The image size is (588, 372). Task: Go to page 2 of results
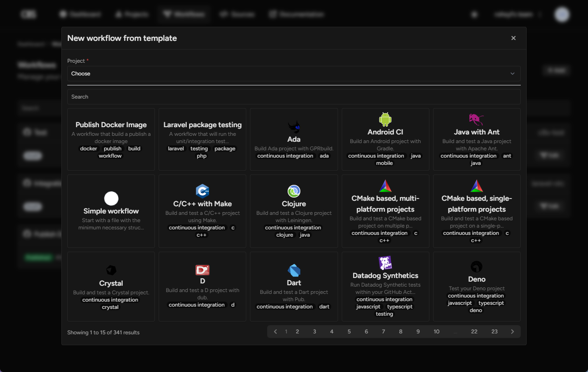click(298, 332)
